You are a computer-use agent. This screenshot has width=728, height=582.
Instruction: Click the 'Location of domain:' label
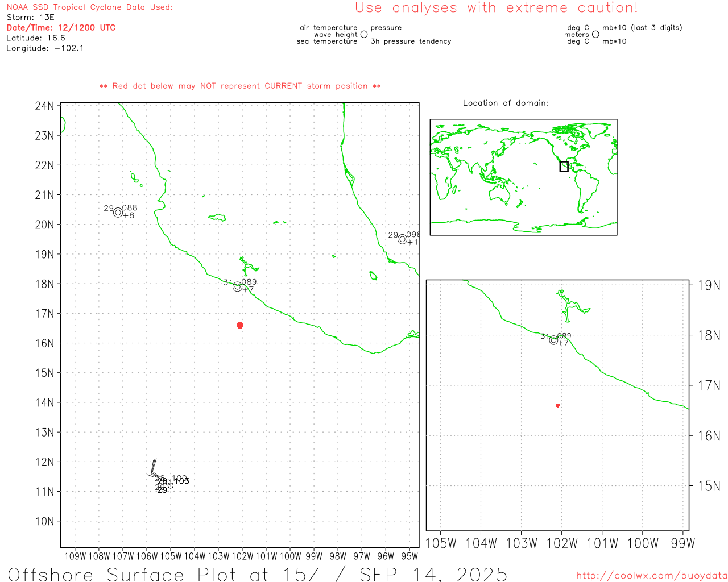506,103
